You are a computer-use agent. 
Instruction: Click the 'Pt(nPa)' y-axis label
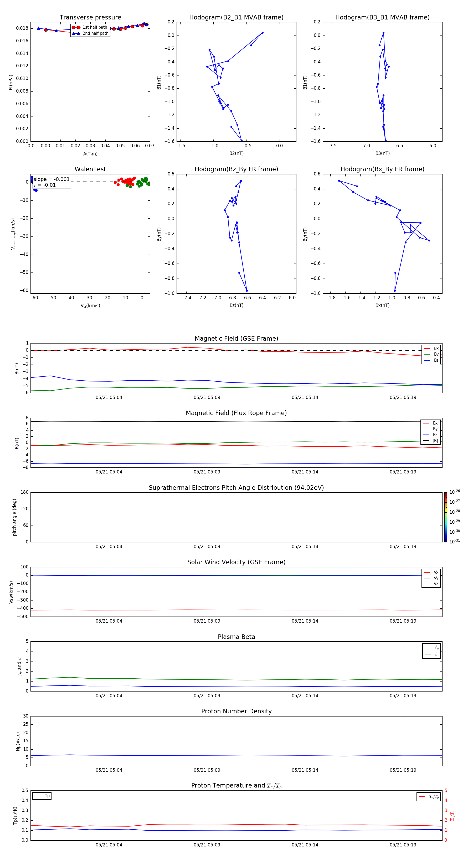click(x=11, y=82)
